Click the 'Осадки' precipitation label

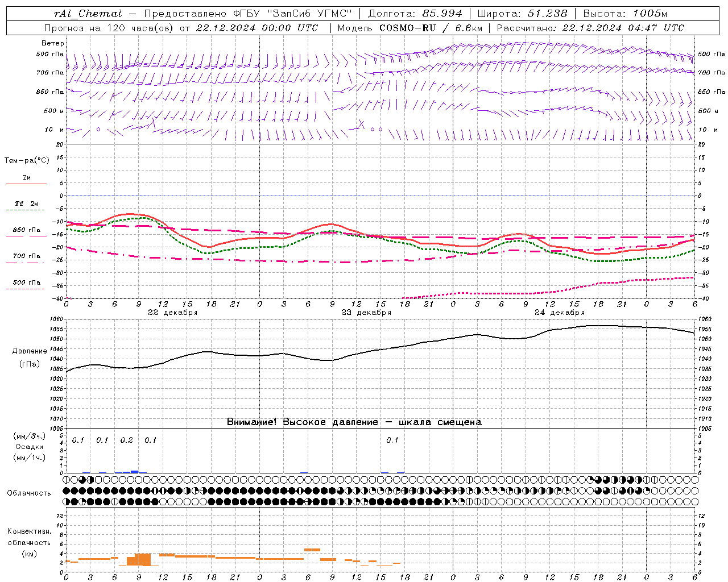(30, 446)
